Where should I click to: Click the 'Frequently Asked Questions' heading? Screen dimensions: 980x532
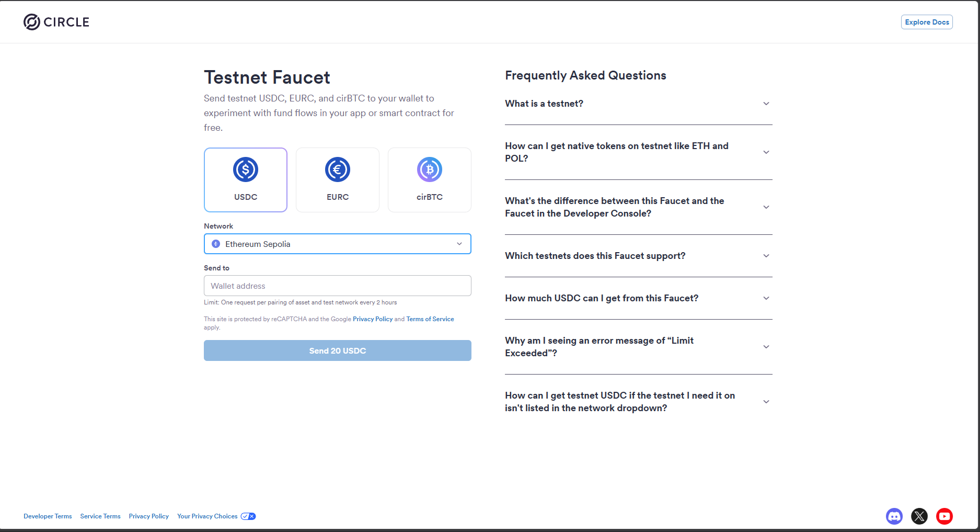click(585, 75)
